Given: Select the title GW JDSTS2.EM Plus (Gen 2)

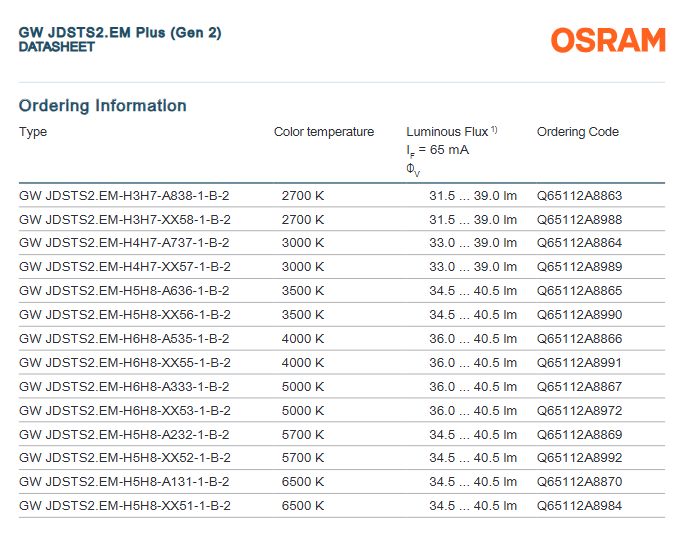Looking at the screenshot, I should coord(120,33).
